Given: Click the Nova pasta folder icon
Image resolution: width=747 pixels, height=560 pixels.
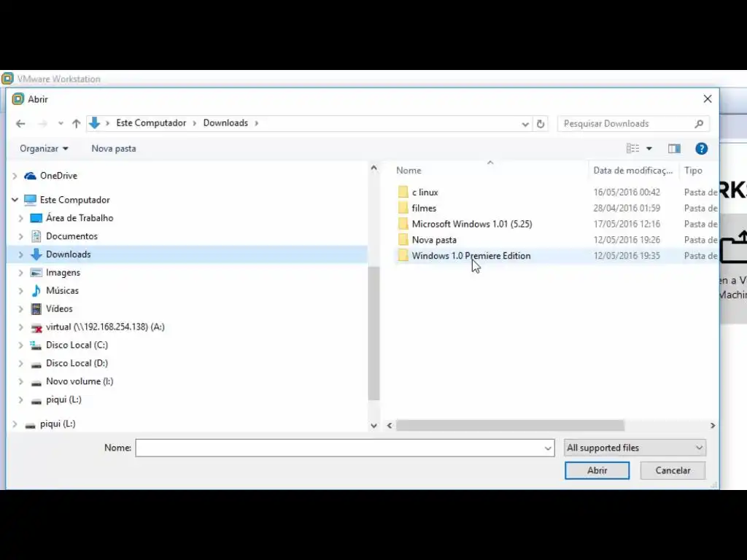Looking at the screenshot, I should [x=403, y=240].
